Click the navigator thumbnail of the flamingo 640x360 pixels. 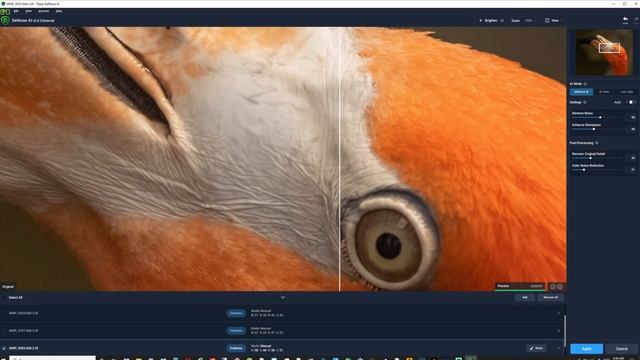pyautogui.click(x=604, y=52)
